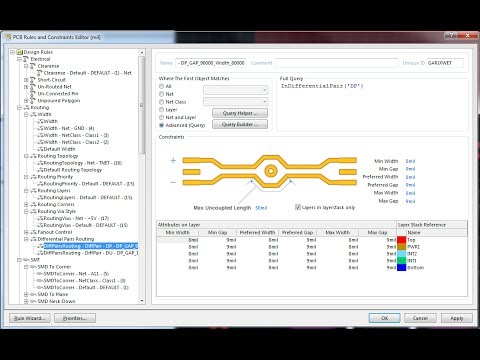Click the Apply button
Viewport: 480px width, 360px height.
[x=457, y=318]
